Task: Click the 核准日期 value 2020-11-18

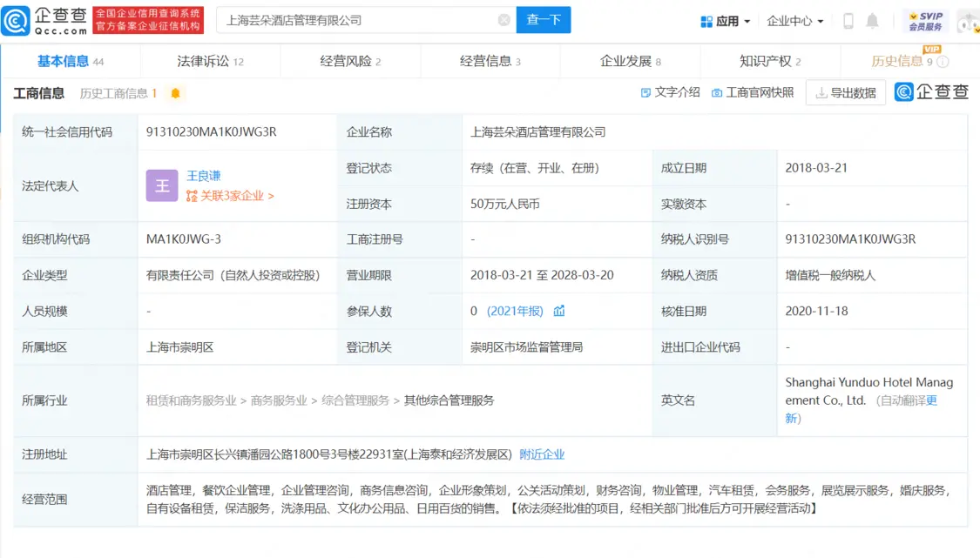Action: 816,311
